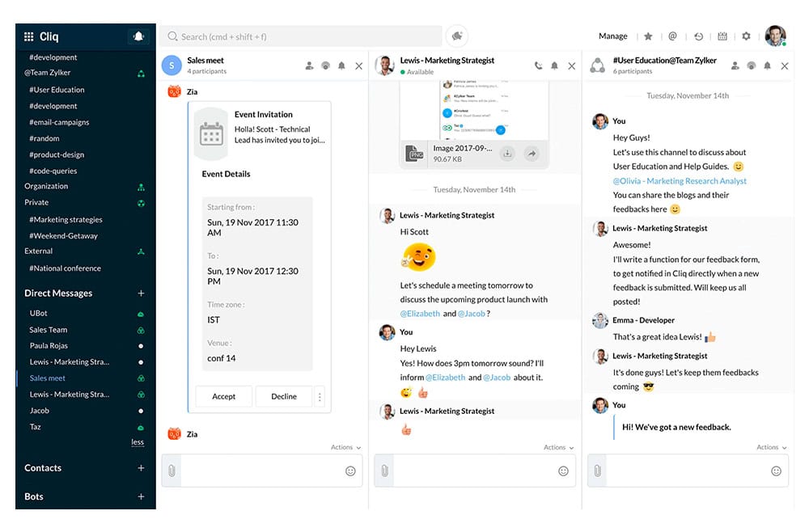Close the Lewis - Marketing Strategist chat
Screen dimensions: 809x532
(x=572, y=66)
